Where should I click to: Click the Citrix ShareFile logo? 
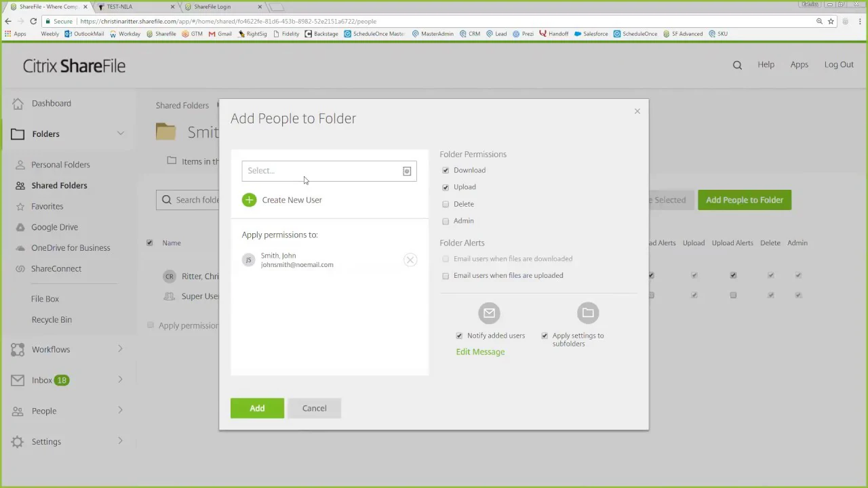pyautogui.click(x=74, y=66)
